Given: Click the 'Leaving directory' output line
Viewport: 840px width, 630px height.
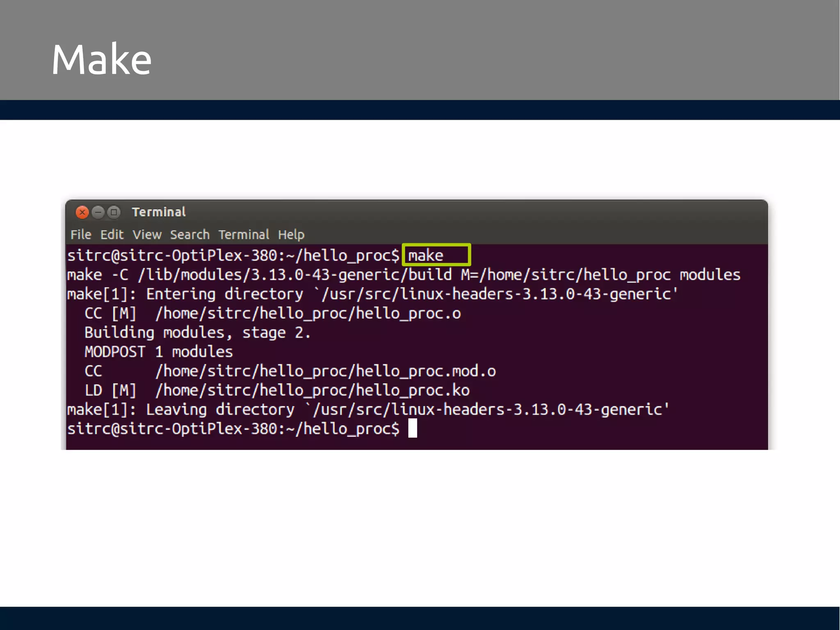Looking at the screenshot, I should point(368,409).
